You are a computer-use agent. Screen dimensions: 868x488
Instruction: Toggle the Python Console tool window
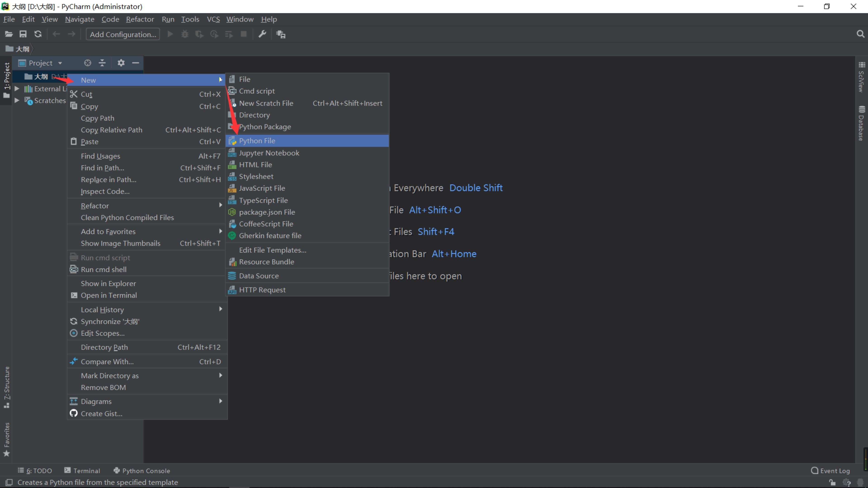click(142, 470)
